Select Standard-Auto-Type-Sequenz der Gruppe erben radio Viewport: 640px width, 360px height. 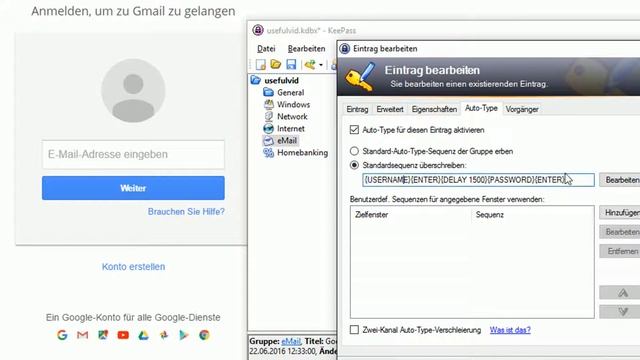[354, 151]
